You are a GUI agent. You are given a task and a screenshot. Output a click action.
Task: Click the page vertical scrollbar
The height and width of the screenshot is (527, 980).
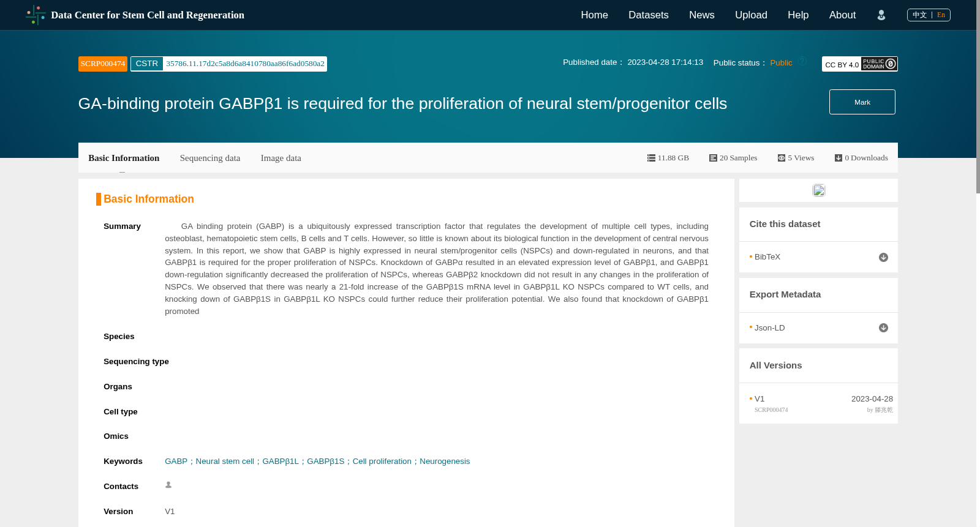(x=978, y=97)
